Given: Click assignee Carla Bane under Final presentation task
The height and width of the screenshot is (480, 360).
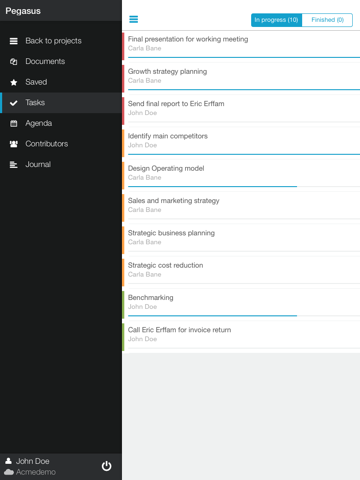Looking at the screenshot, I should (x=144, y=48).
